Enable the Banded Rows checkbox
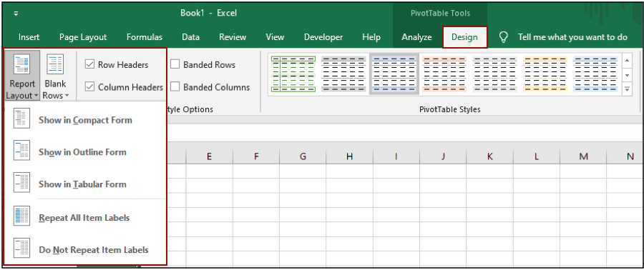 (175, 64)
